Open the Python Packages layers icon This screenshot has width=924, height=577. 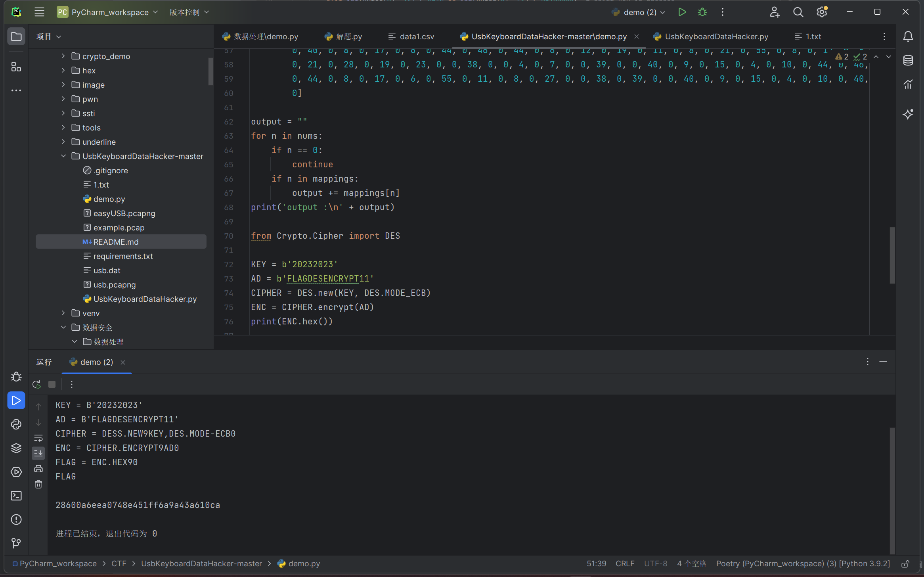(16, 448)
